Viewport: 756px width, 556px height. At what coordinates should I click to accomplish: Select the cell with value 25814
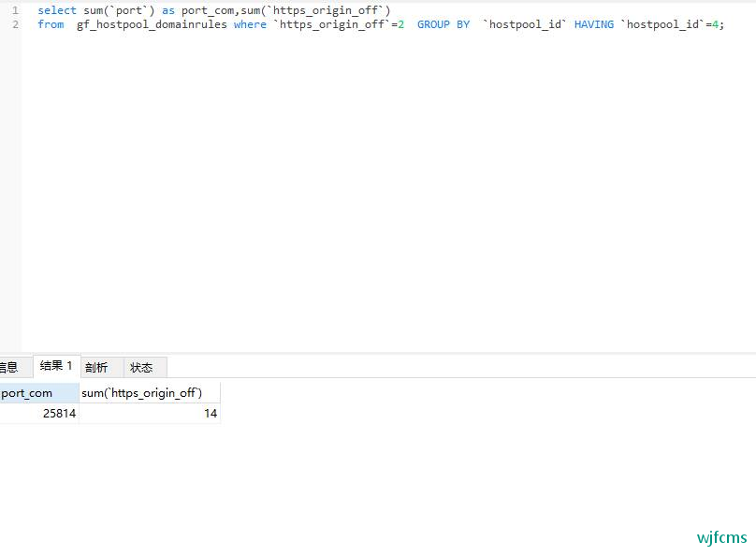click(x=39, y=414)
